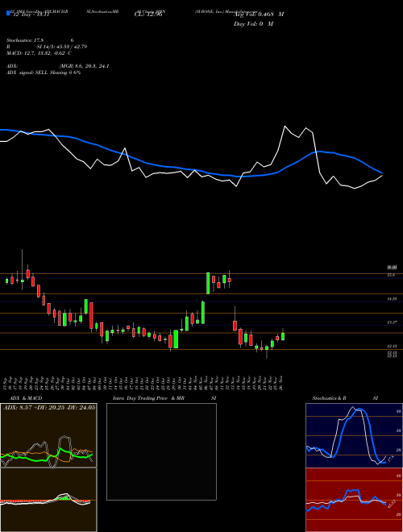
Task: Click the 'Stochastics & R' panel title
Action: coord(329,398)
